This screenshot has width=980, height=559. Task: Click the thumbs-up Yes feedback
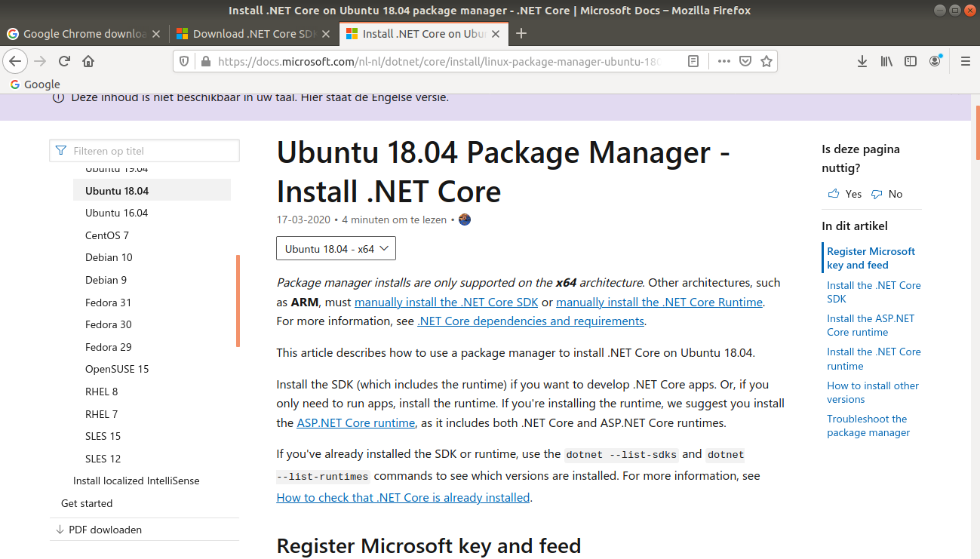tap(844, 194)
